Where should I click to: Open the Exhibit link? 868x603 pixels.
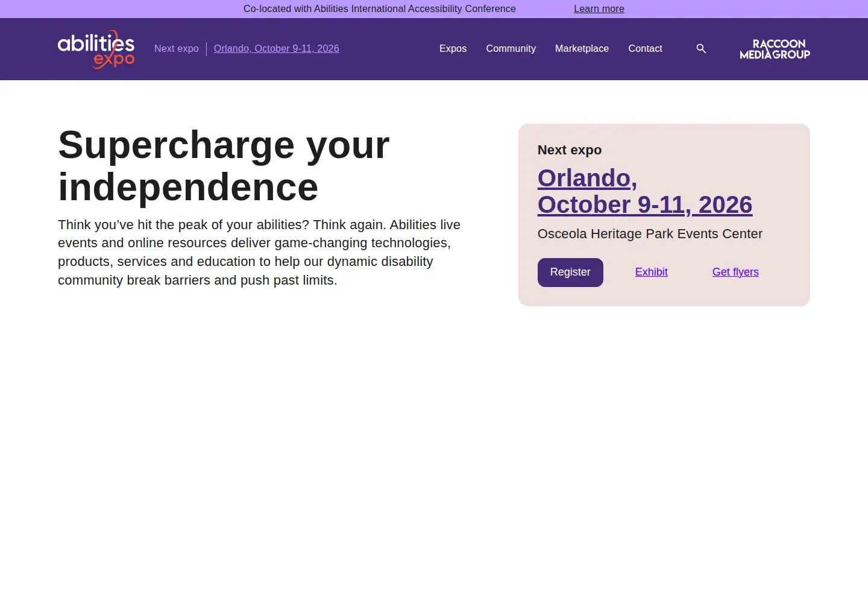[x=652, y=272]
